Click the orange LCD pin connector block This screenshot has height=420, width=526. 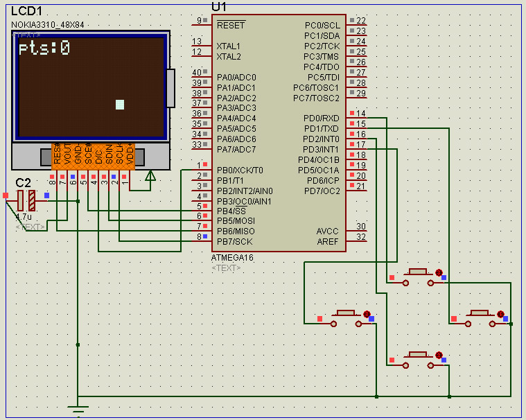[x=94, y=157]
